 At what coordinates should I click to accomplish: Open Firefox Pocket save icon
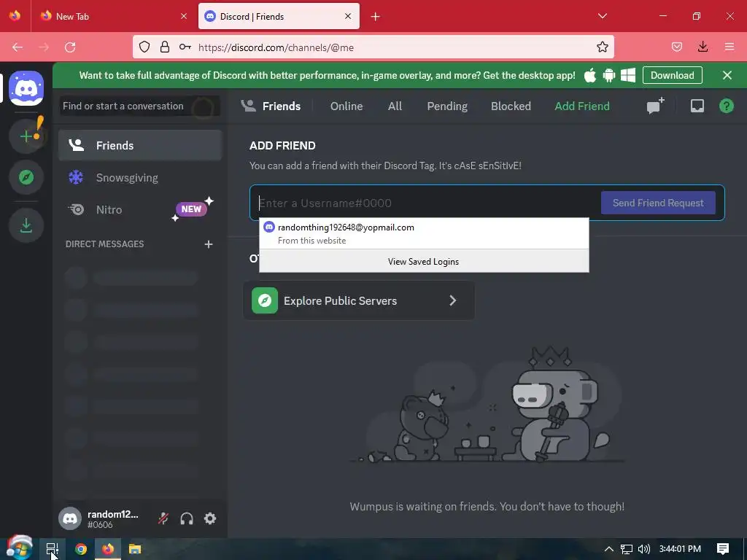(676, 47)
